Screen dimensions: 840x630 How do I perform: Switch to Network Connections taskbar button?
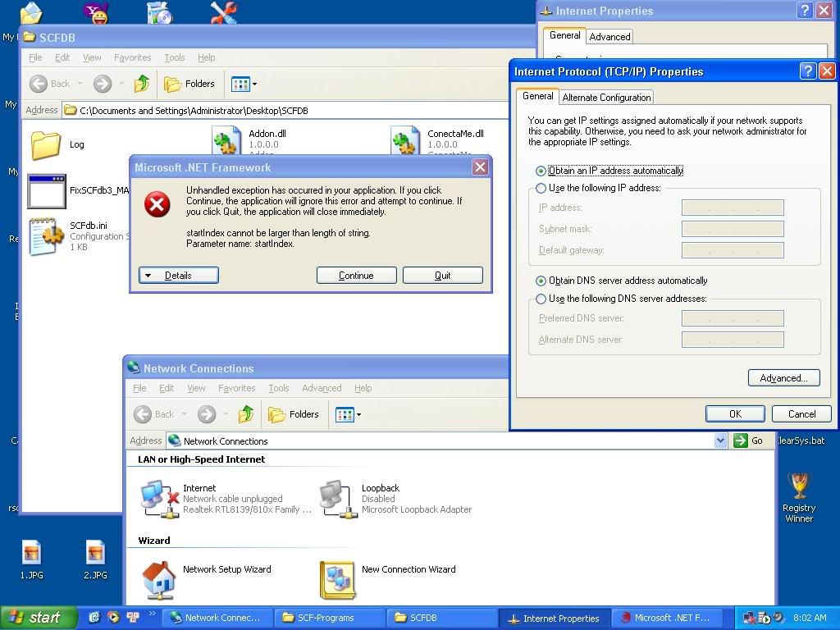pos(217,618)
